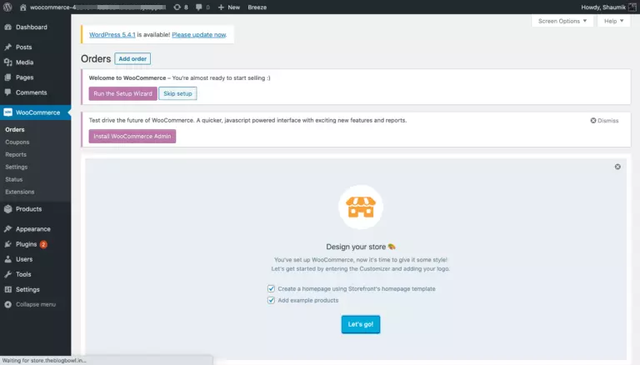The height and width of the screenshot is (365, 640).
Task: Click the user avatar next to Howdy, Shaumik
Action: (632, 7)
